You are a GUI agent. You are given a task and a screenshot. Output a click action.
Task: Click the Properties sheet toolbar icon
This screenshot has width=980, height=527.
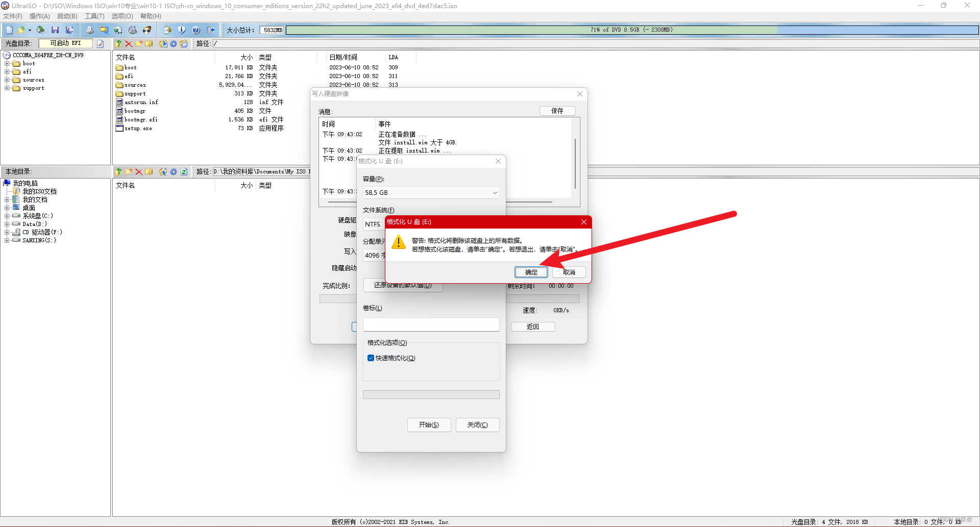[x=167, y=30]
